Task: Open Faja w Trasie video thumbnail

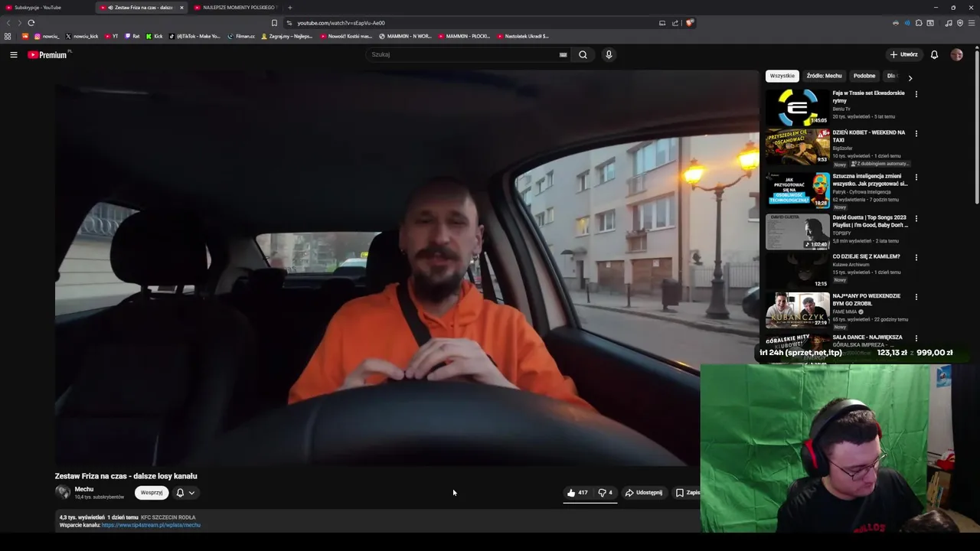Action: [798, 107]
